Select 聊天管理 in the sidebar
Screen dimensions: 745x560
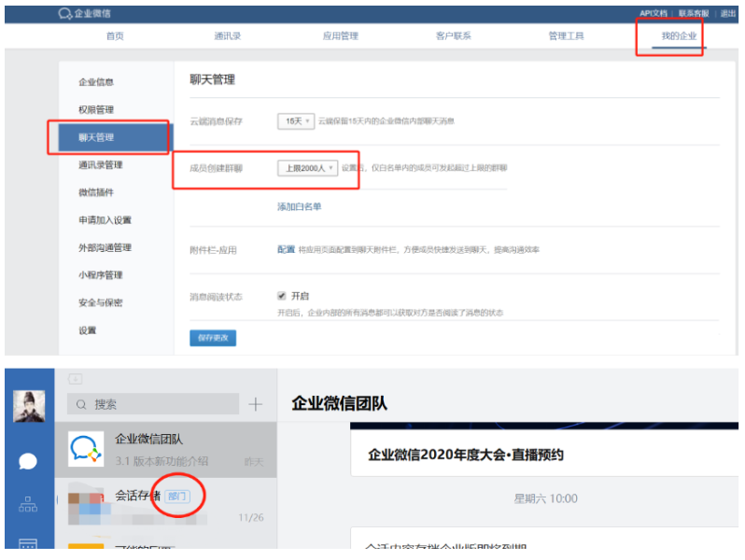point(116,137)
